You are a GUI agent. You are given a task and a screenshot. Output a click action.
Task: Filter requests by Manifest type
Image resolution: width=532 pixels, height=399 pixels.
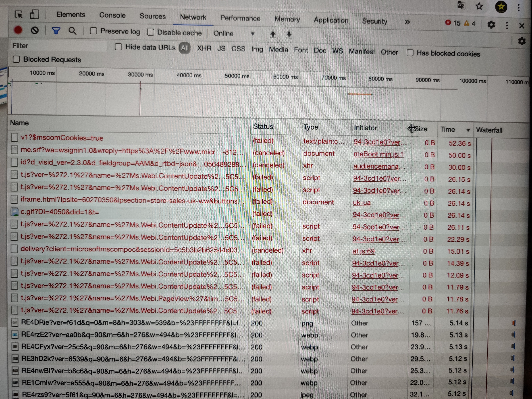tap(362, 51)
